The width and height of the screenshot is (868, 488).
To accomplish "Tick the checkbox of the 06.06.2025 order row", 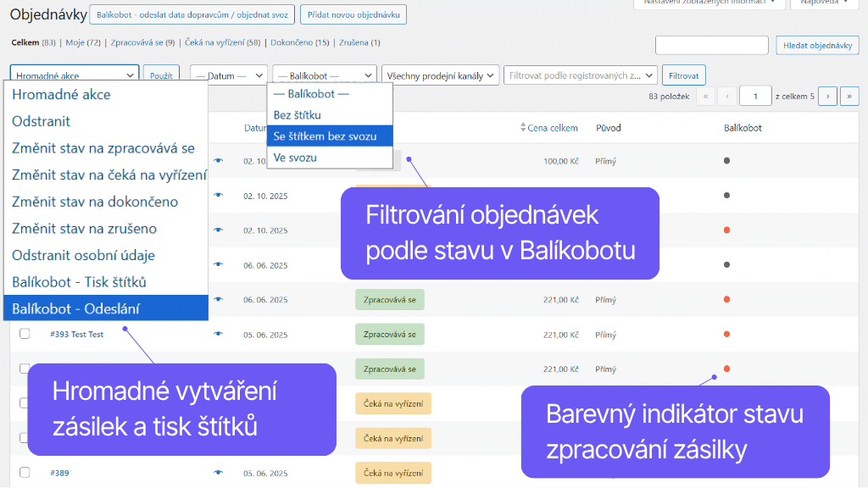I will [23, 263].
